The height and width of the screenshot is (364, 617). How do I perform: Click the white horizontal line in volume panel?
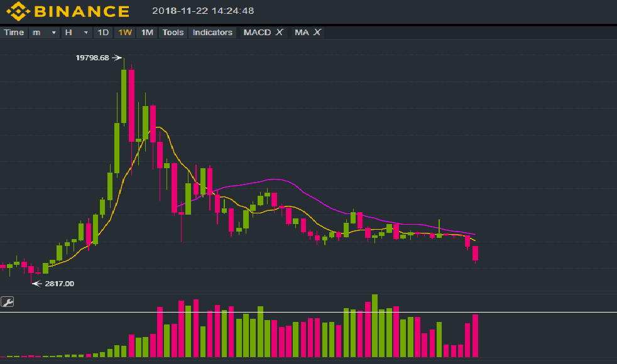pos(308,312)
